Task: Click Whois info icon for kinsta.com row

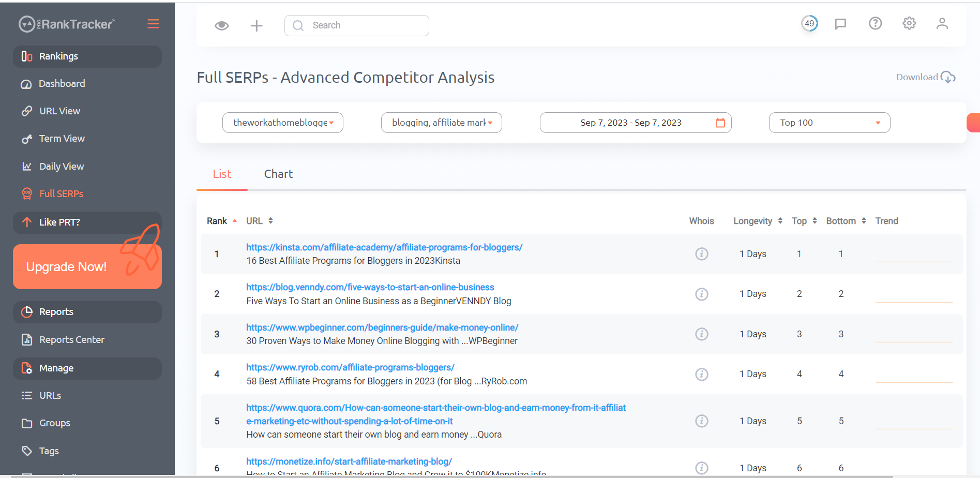Action: click(701, 254)
